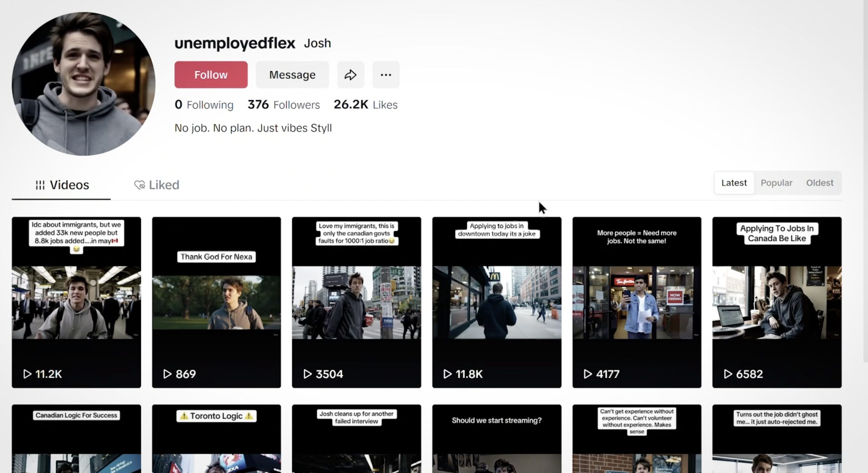Image resolution: width=868 pixels, height=473 pixels.
Task: Open the three-dots more options menu
Action: pyautogui.click(x=386, y=75)
